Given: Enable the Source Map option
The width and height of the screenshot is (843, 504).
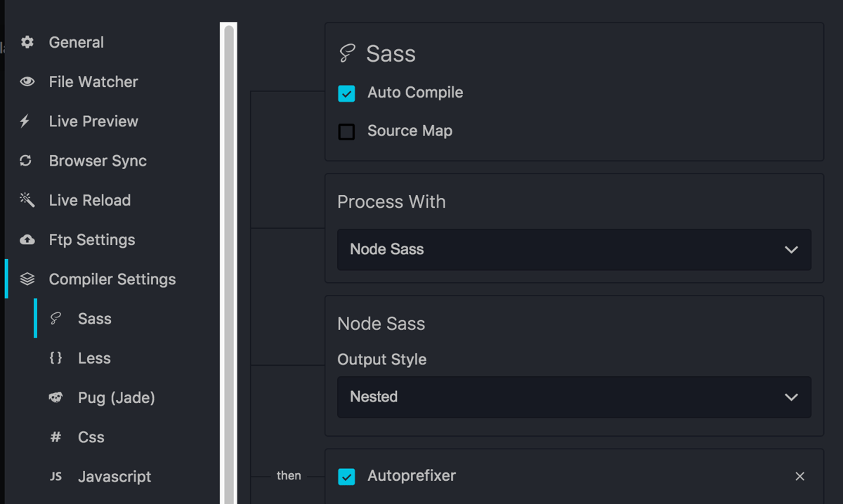Looking at the screenshot, I should point(346,131).
